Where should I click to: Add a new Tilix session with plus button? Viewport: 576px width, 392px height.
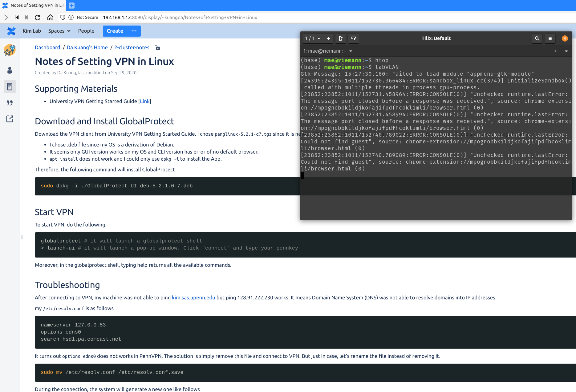pyautogui.click(x=329, y=38)
